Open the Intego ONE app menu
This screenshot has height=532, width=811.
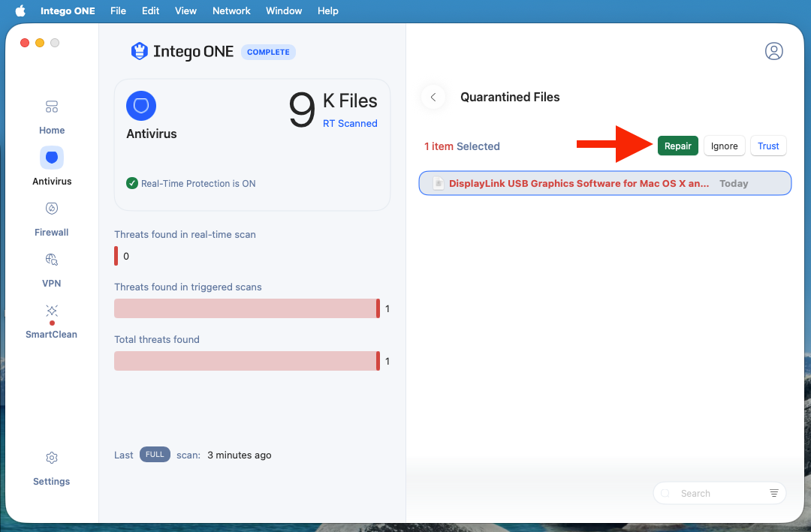(68, 11)
